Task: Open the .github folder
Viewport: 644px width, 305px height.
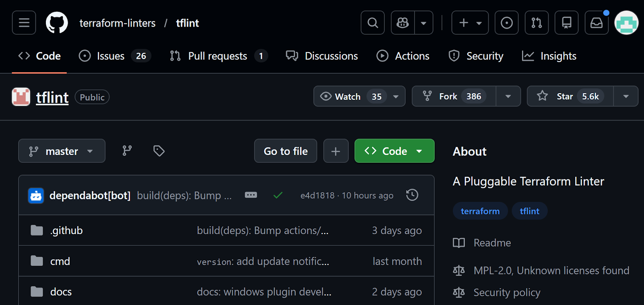Action: pyautogui.click(x=66, y=230)
